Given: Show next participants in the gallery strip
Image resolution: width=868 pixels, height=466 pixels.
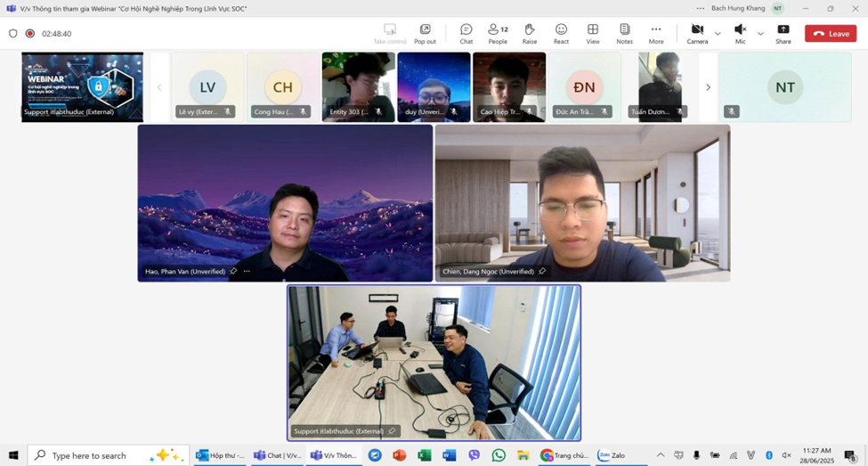Looking at the screenshot, I should pos(708,87).
